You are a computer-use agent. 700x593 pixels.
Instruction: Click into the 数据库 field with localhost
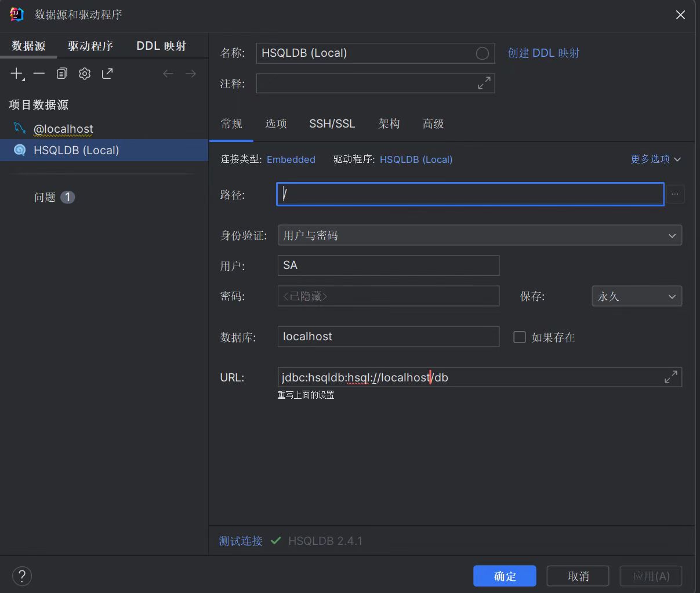389,337
